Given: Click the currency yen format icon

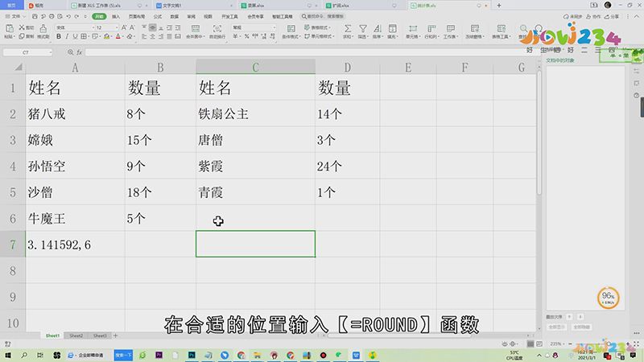Looking at the screenshot, I should [x=235, y=36].
